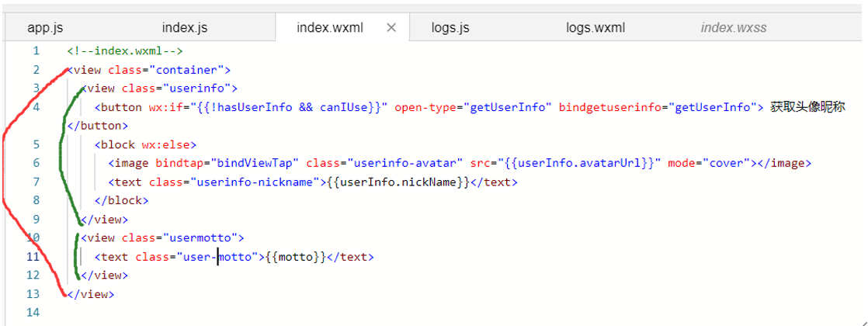Click line number 8 in the gutter
This screenshot has width=868, height=326.
coord(36,200)
